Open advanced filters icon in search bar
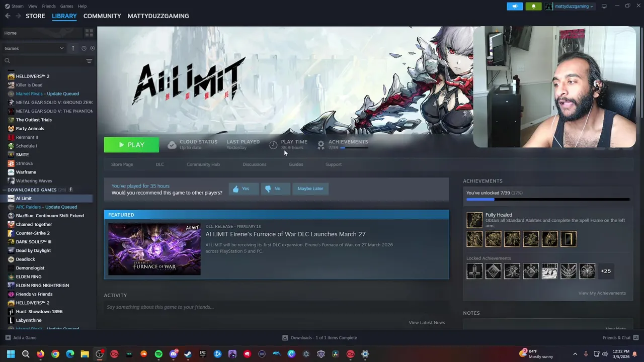 (x=89, y=61)
